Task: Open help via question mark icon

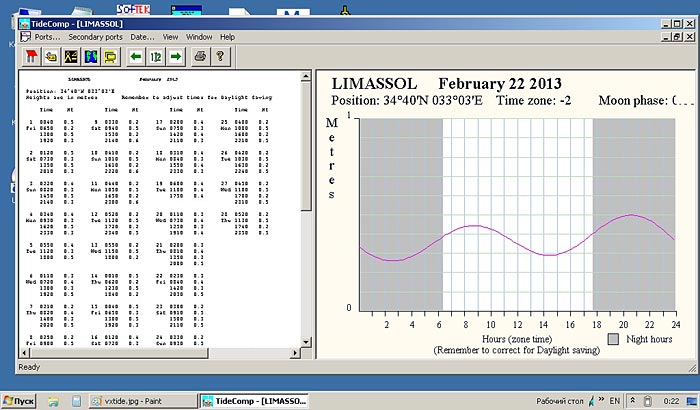Action: point(220,57)
